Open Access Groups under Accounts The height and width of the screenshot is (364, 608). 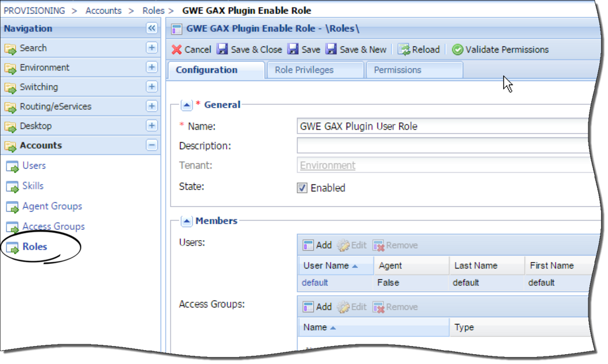(53, 226)
